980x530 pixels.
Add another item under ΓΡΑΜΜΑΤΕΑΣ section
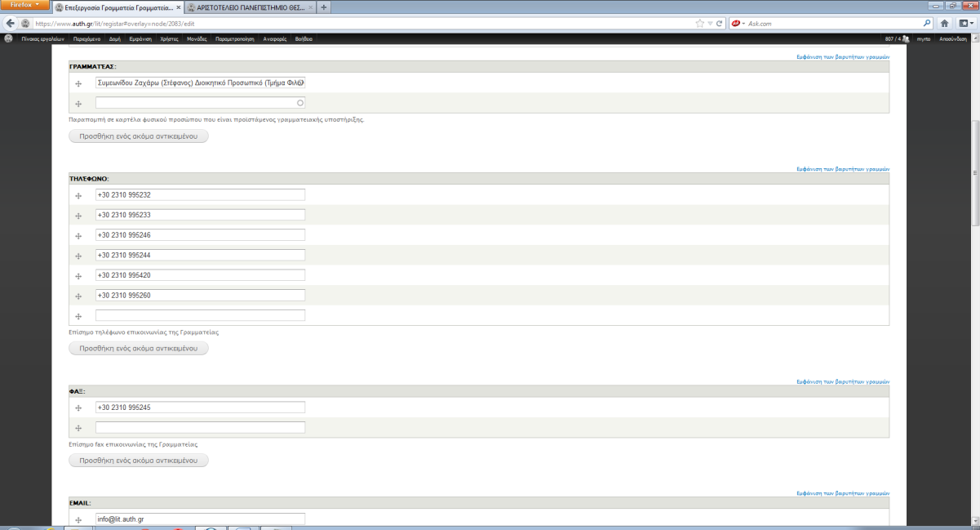139,136
